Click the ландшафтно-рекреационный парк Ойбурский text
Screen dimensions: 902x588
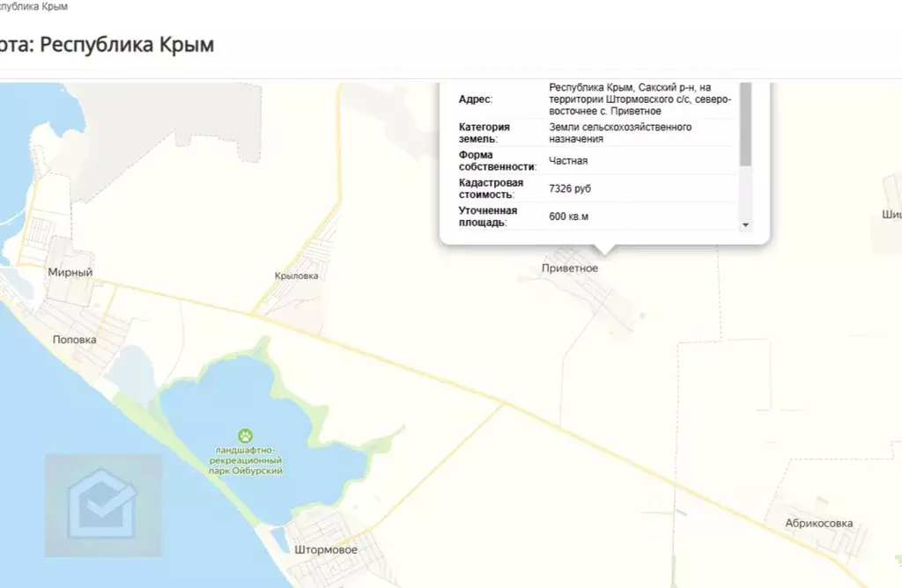pos(246,460)
